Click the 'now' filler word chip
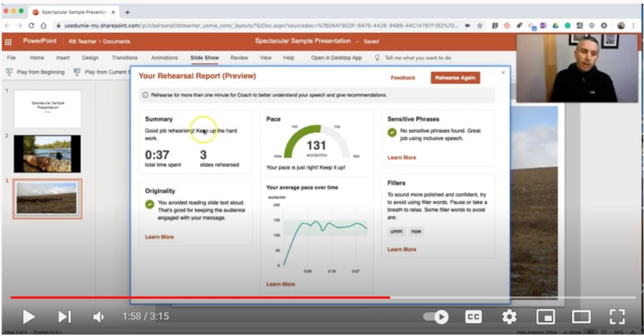This screenshot has width=644, height=336. (x=416, y=231)
